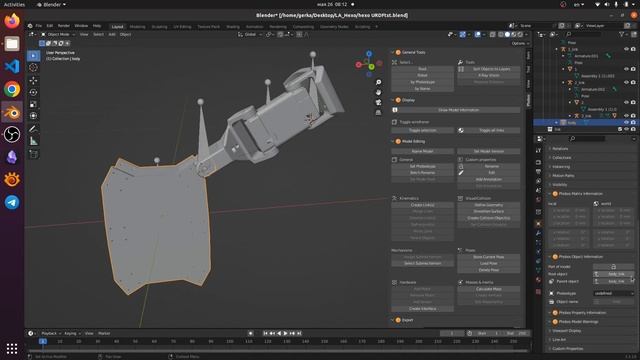The width and height of the screenshot is (640, 360).
Task: Switch to the Modeling workspace tab
Action: (x=138, y=27)
